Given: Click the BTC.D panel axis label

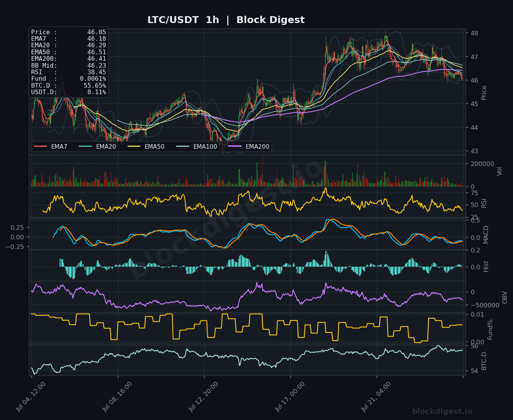Looking at the screenshot, I should tap(484, 361).
